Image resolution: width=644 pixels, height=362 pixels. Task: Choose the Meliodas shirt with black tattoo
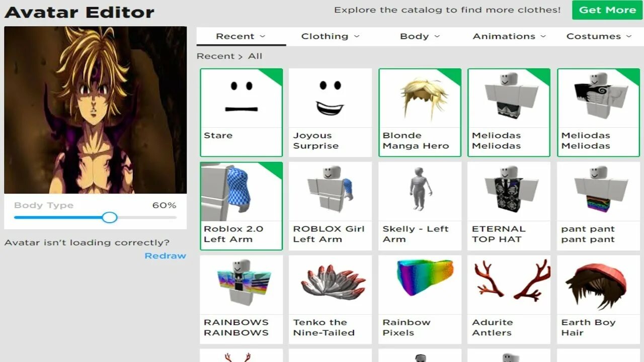click(599, 113)
